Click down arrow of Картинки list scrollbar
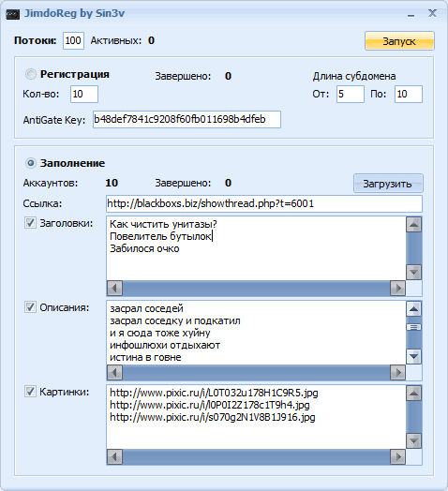This screenshot has height=491, width=448. click(413, 441)
